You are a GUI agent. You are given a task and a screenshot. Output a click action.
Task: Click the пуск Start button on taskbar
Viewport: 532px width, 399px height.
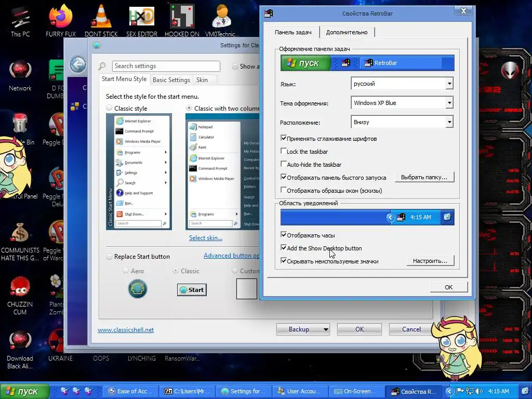(24, 391)
